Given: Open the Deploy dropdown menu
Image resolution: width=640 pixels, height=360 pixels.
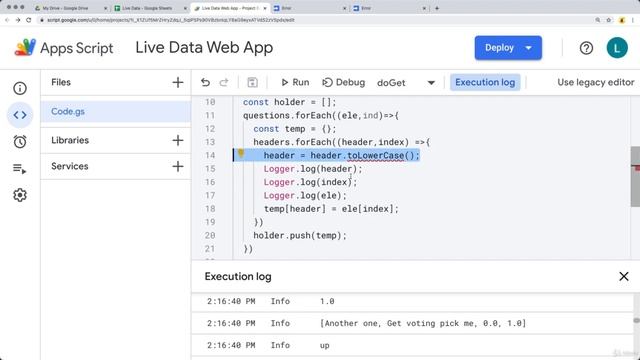Looking at the screenshot, I should 529,48.
